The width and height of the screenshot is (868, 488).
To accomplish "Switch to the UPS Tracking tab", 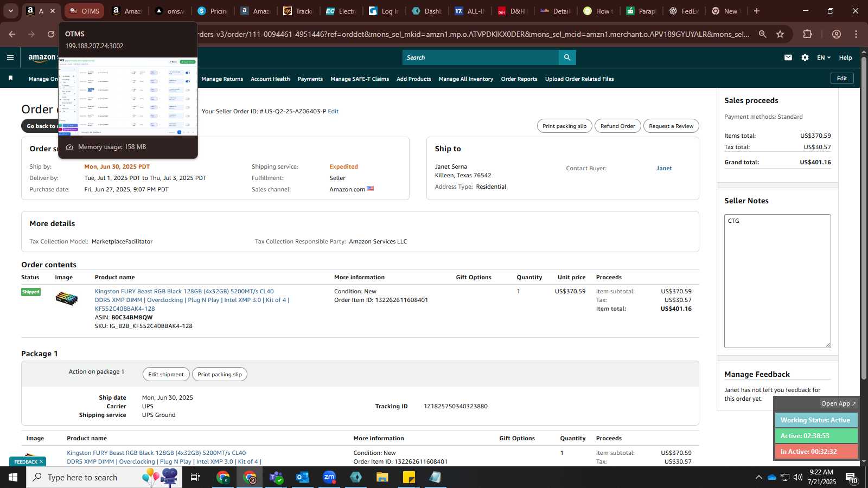I will pyautogui.click(x=299, y=11).
